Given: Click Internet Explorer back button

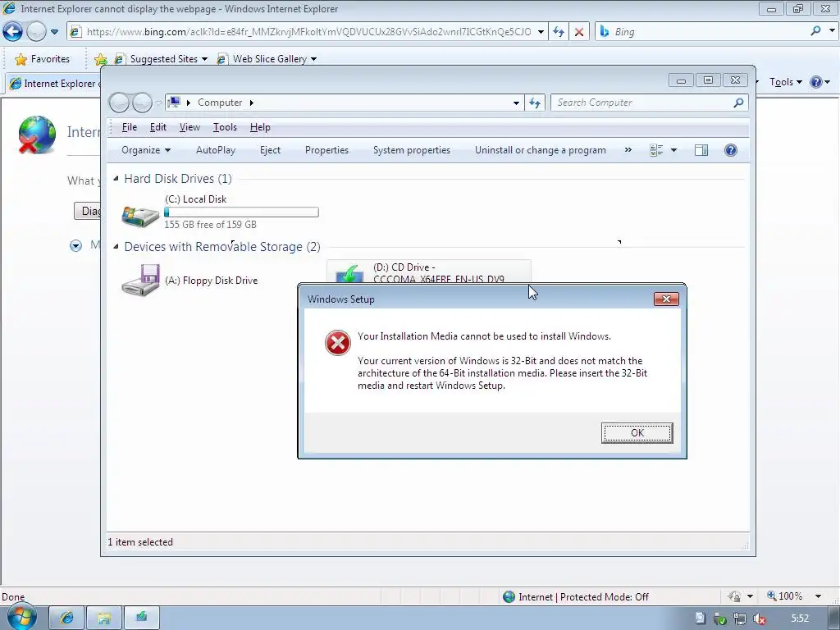Looking at the screenshot, I should coord(12,32).
